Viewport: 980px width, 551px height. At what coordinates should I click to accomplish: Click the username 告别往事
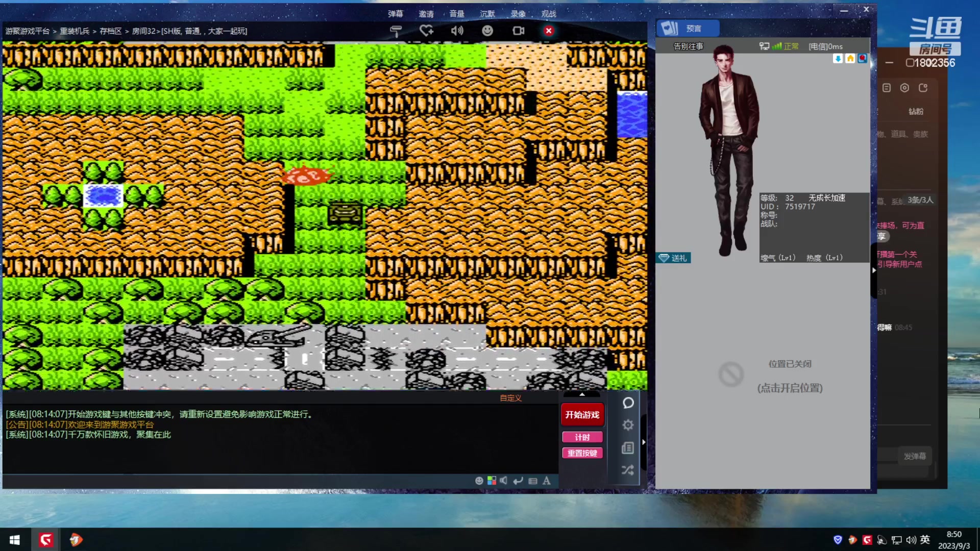688,46
